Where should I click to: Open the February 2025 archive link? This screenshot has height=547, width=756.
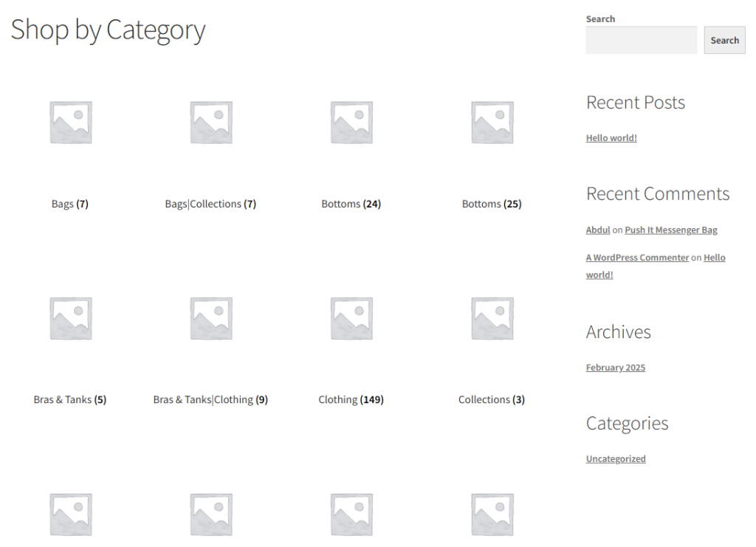616,368
